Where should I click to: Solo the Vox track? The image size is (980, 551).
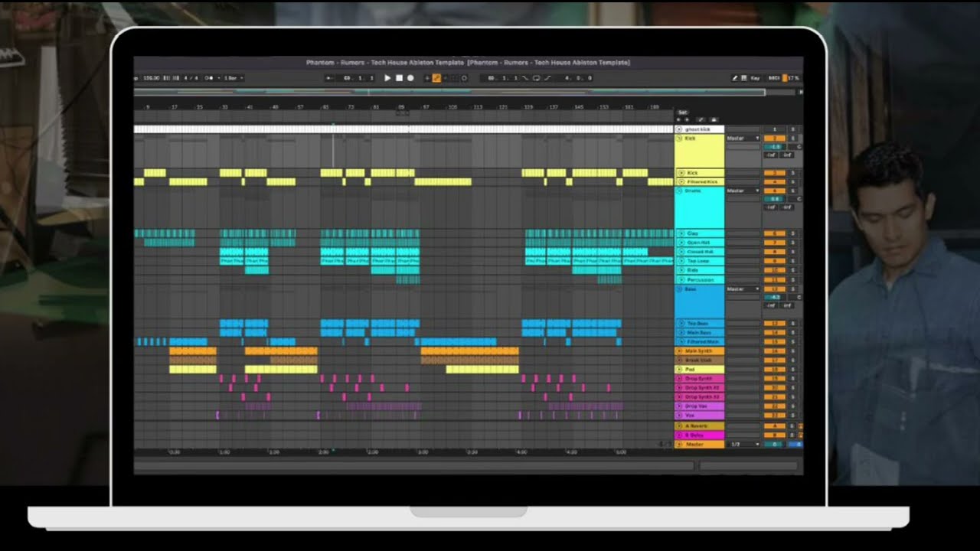click(x=792, y=415)
